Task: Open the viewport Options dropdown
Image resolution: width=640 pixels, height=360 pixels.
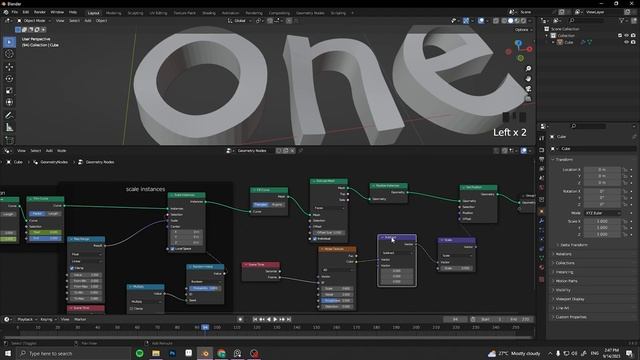Action: pyautogui.click(x=523, y=30)
